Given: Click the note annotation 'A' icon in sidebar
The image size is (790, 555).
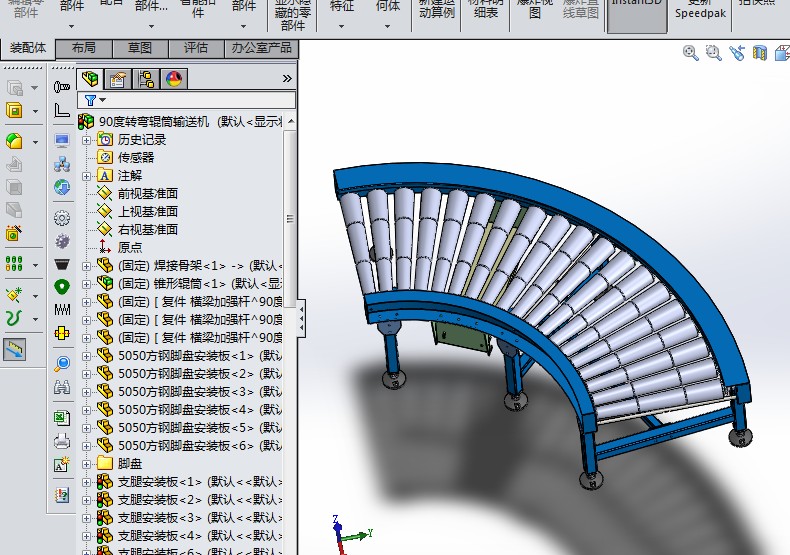Looking at the screenshot, I should pos(62,464).
